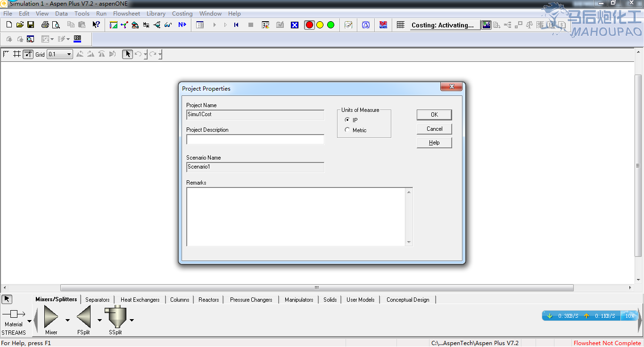
Task: Click the Project Name field Simu1Cost
Action: click(x=256, y=115)
